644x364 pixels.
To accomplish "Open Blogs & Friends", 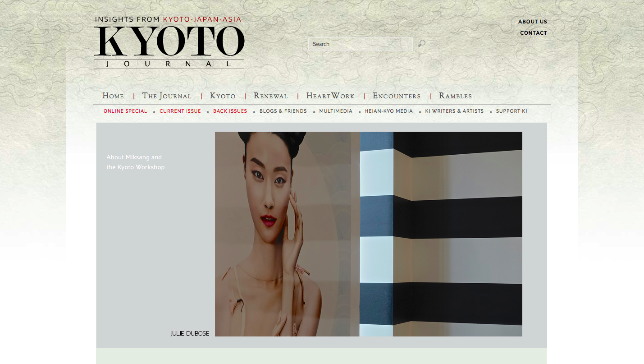I will [283, 111].
